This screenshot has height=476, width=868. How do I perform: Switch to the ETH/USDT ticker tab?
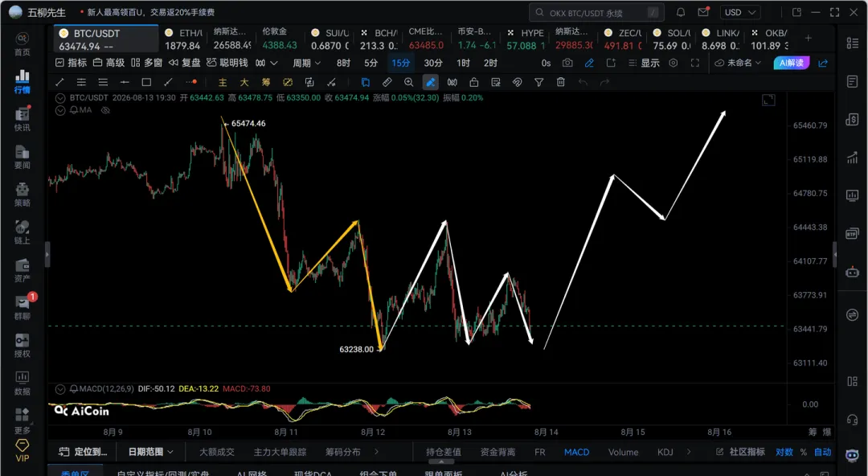point(183,39)
